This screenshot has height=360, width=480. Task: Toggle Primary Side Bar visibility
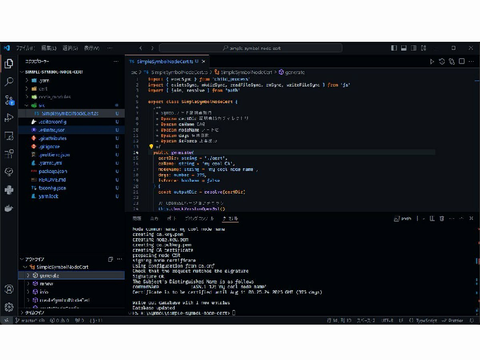[x=394, y=48]
